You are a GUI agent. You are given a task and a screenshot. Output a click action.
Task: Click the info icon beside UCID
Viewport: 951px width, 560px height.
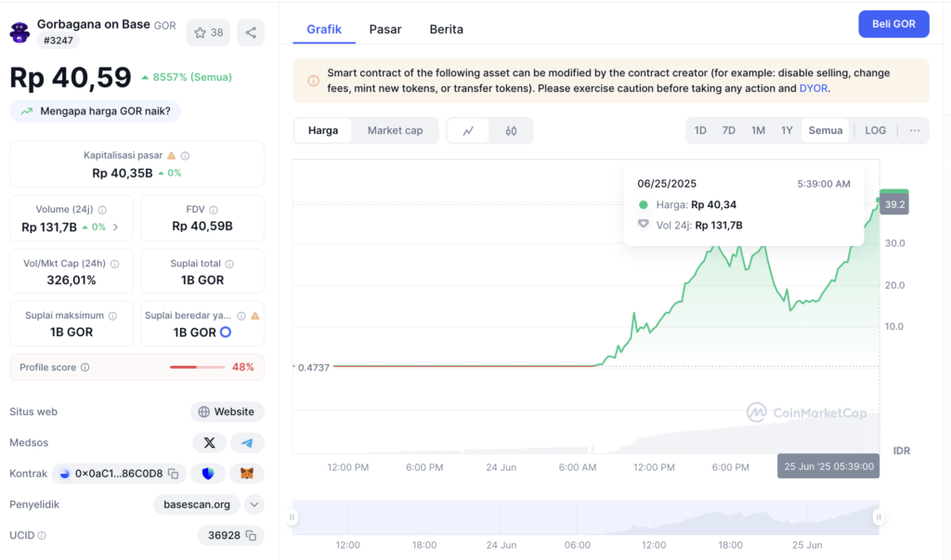pos(42,536)
